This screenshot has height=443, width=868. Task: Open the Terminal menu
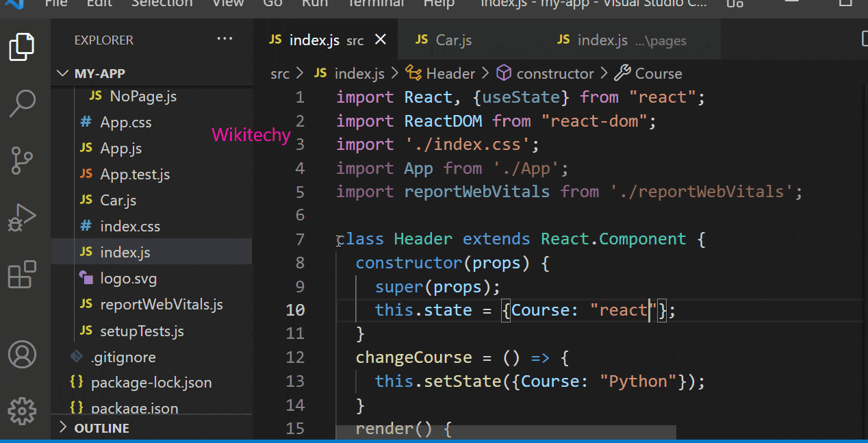coord(375,3)
